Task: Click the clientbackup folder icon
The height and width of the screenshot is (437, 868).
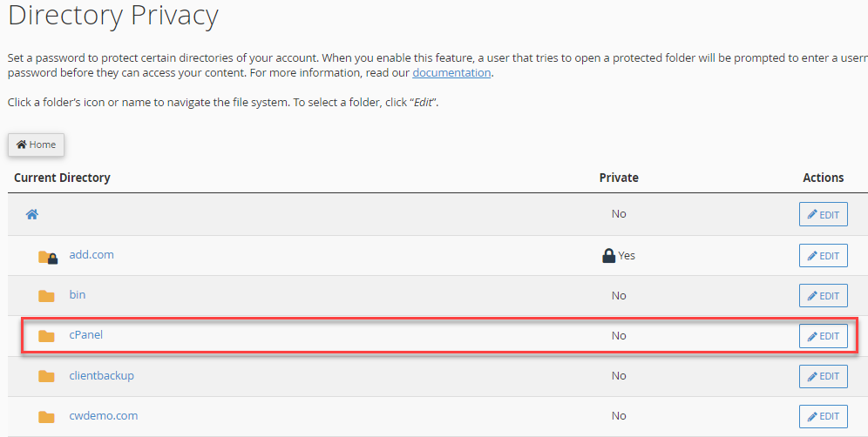Action: (x=47, y=376)
